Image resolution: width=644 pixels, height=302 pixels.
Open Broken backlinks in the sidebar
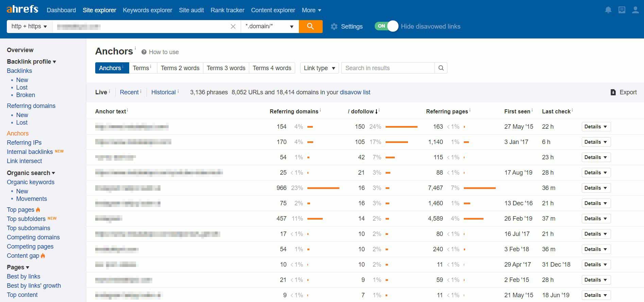26,95
